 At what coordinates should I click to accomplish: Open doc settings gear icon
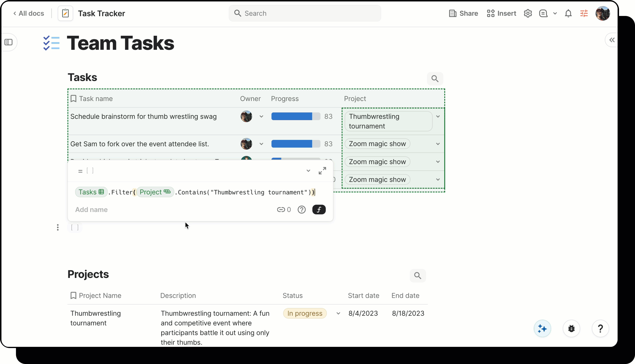click(x=527, y=13)
